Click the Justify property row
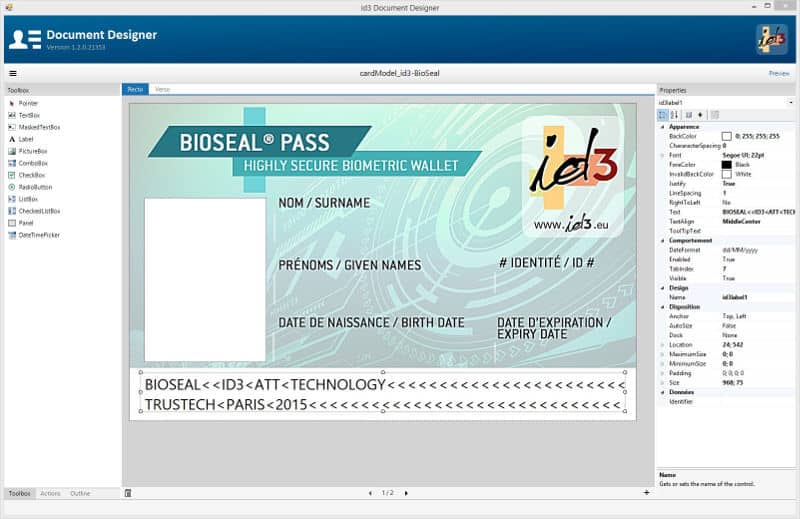This screenshot has width=800, height=519. click(x=727, y=184)
